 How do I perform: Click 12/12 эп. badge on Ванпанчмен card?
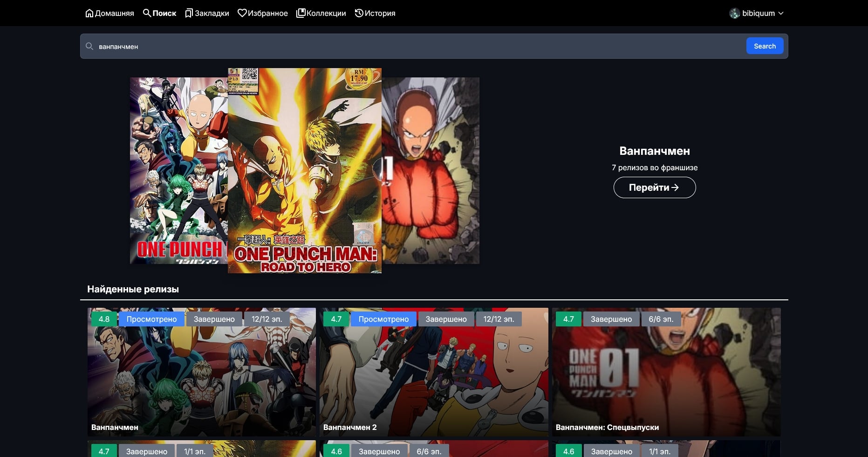[267, 319]
